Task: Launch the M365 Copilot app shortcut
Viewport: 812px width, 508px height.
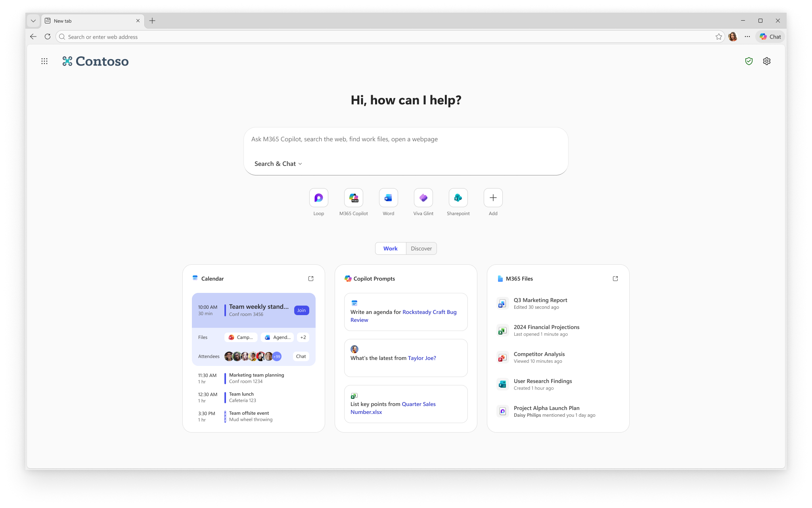Action: pos(354,198)
